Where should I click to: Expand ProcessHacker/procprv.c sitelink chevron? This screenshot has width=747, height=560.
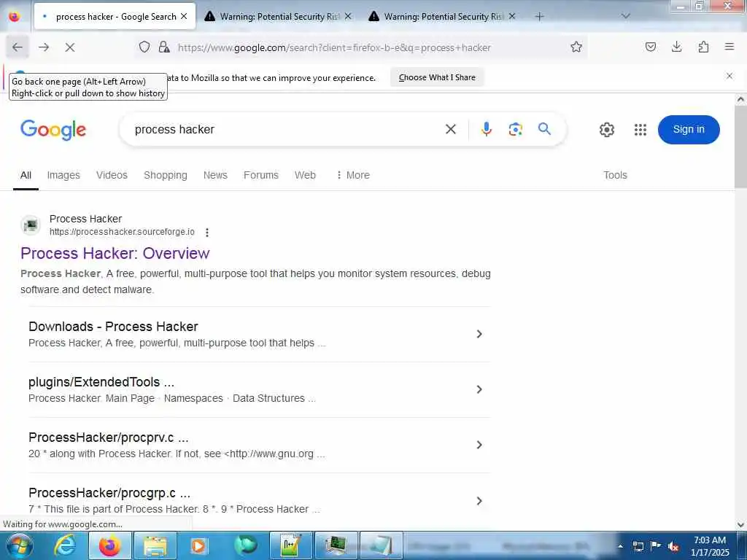(479, 445)
